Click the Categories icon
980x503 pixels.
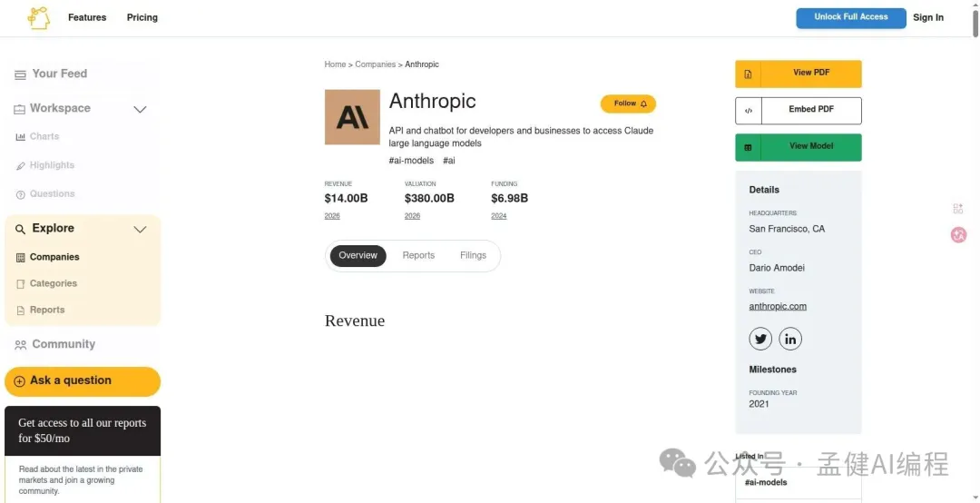[20, 284]
